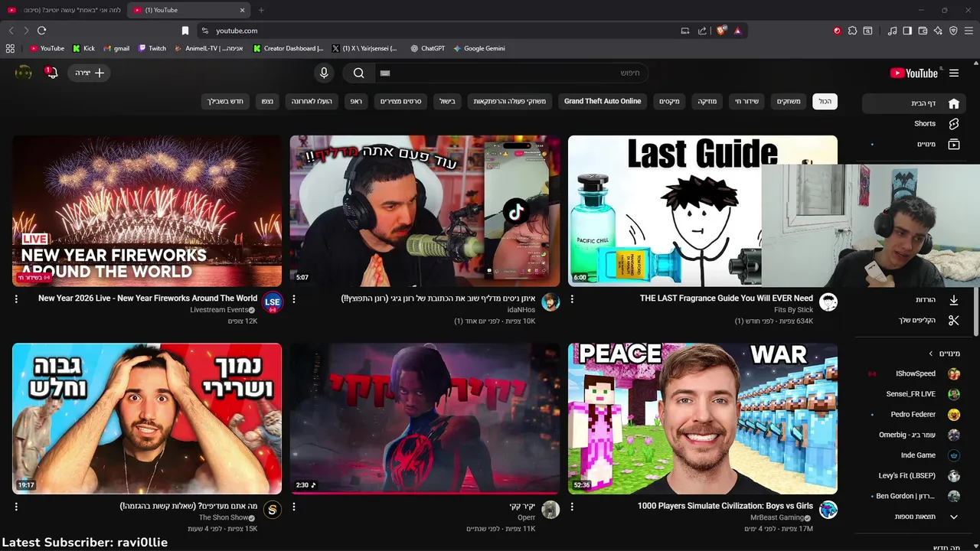
Task: Select the filter chip right of Grand Theft Auto Online
Action: (670, 101)
